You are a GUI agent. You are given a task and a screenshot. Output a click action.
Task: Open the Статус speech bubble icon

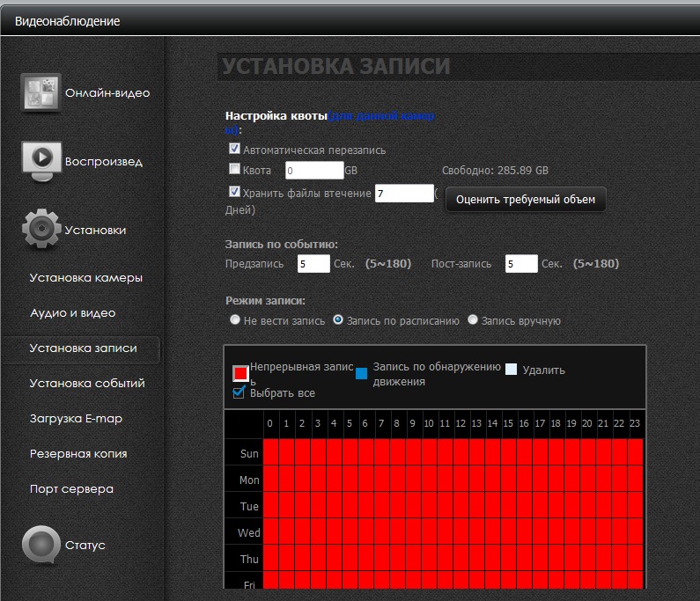click(x=41, y=545)
